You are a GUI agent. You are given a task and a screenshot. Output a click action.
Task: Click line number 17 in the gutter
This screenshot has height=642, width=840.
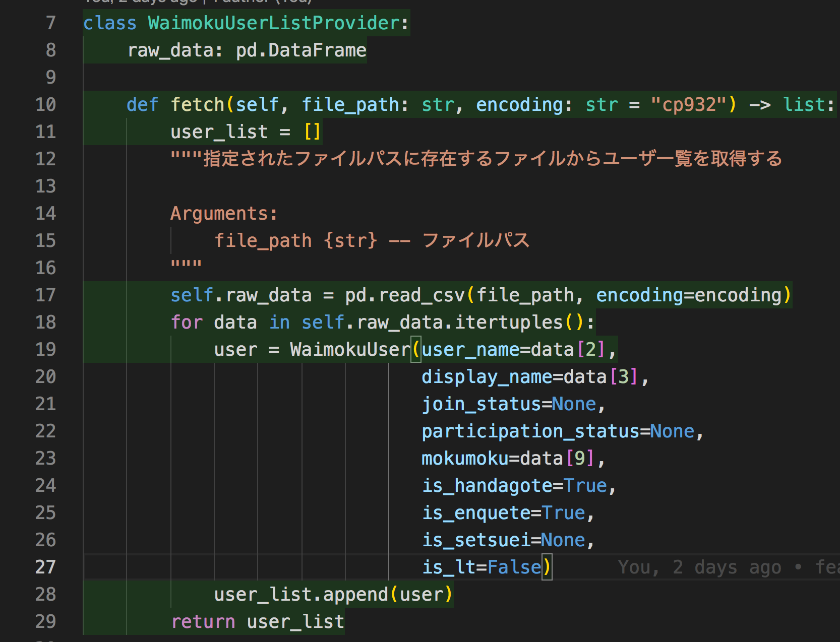46,295
